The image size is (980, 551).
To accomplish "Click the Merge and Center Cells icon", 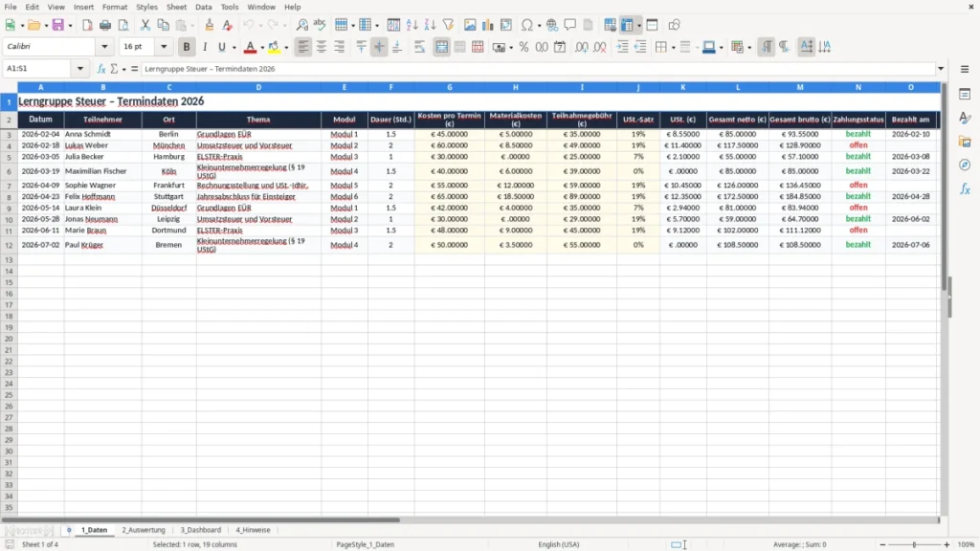I will tap(441, 47).
